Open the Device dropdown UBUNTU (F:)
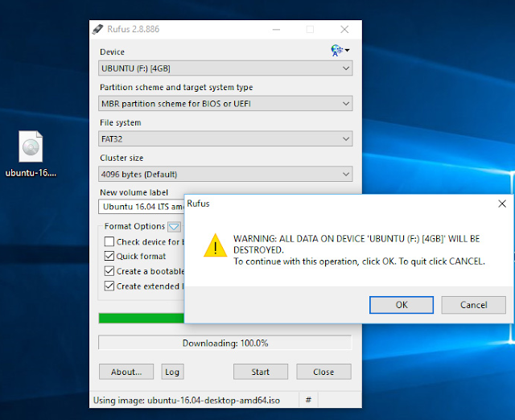 tap(225, 68)
